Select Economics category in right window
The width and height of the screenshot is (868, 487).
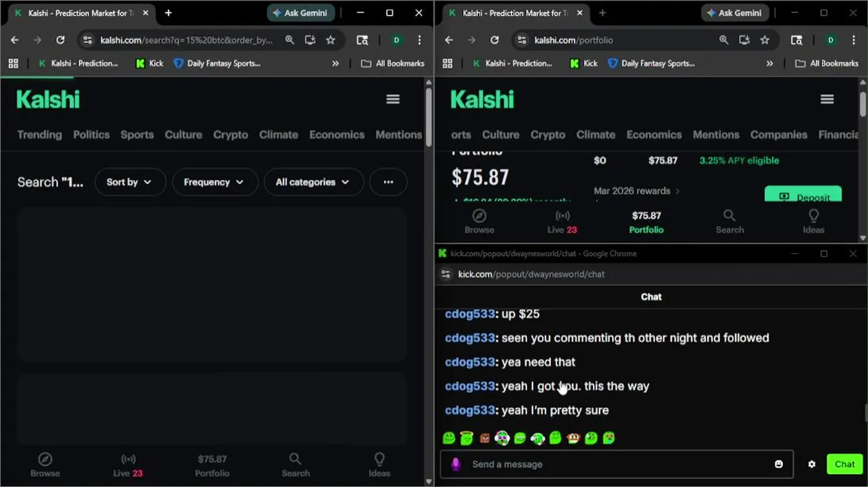click(654, 135)
